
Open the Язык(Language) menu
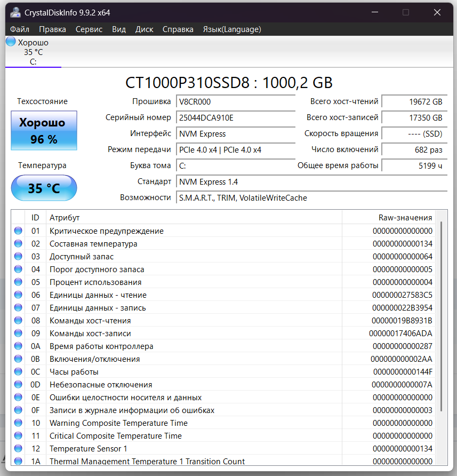coord(232,29)
